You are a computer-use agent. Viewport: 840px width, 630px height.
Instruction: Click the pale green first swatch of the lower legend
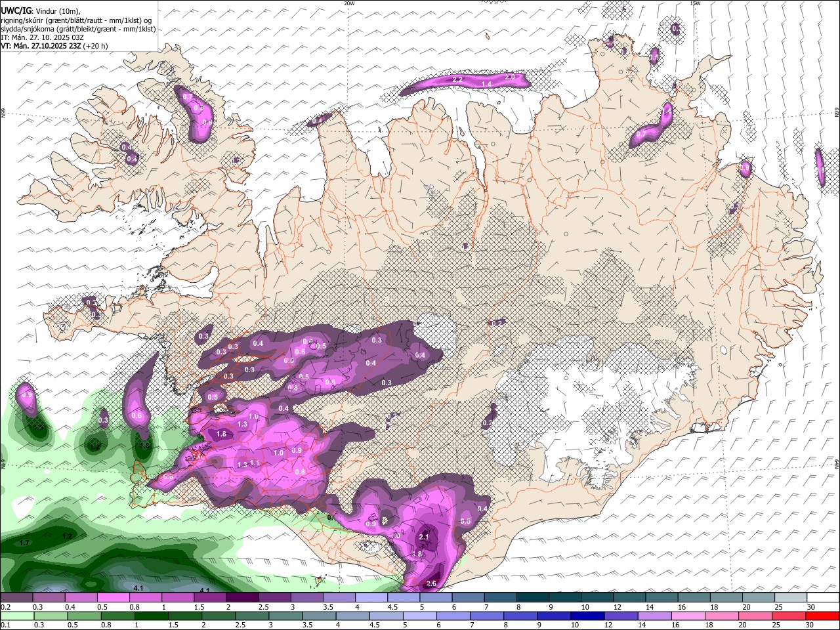tap(18, 616)
